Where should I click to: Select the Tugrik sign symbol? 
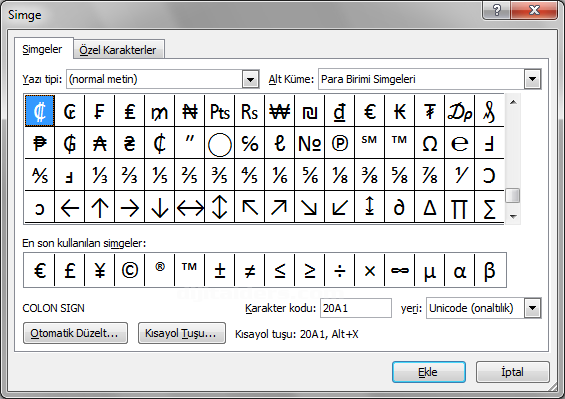430,111
